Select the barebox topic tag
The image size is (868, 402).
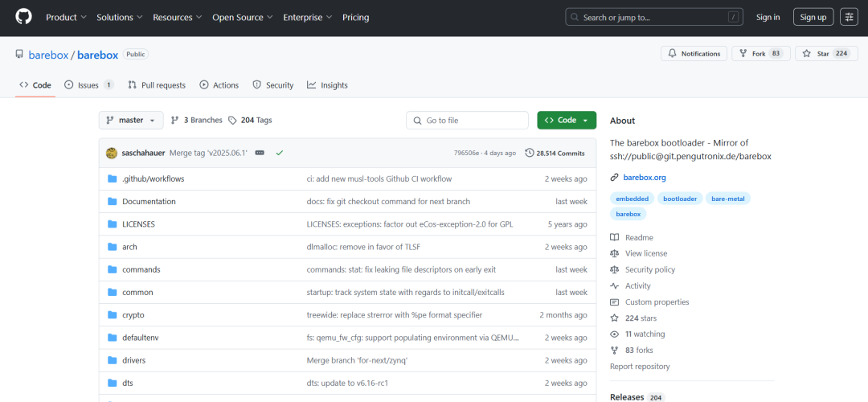click(x=628, y=214)
